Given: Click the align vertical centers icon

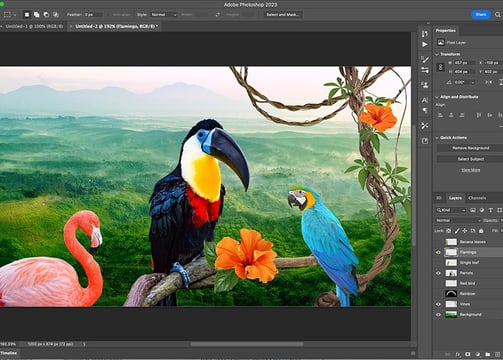Looking at the screenshot, I should coord(490,115).
